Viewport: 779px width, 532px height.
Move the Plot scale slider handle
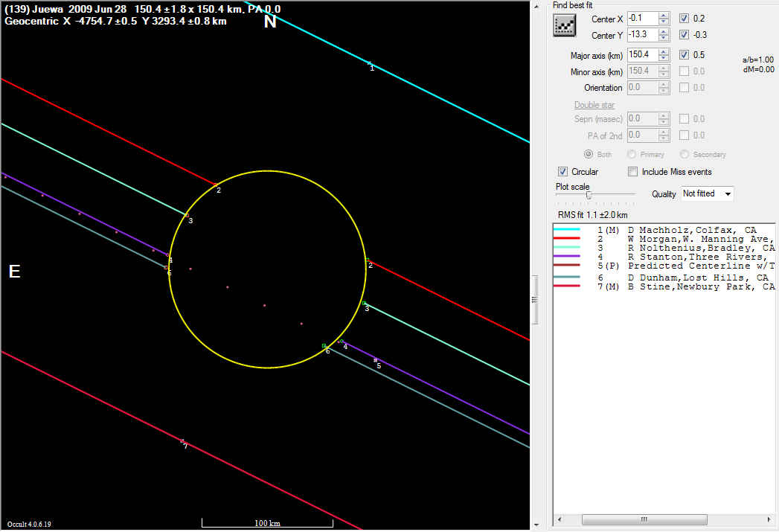tap(589, 195)
